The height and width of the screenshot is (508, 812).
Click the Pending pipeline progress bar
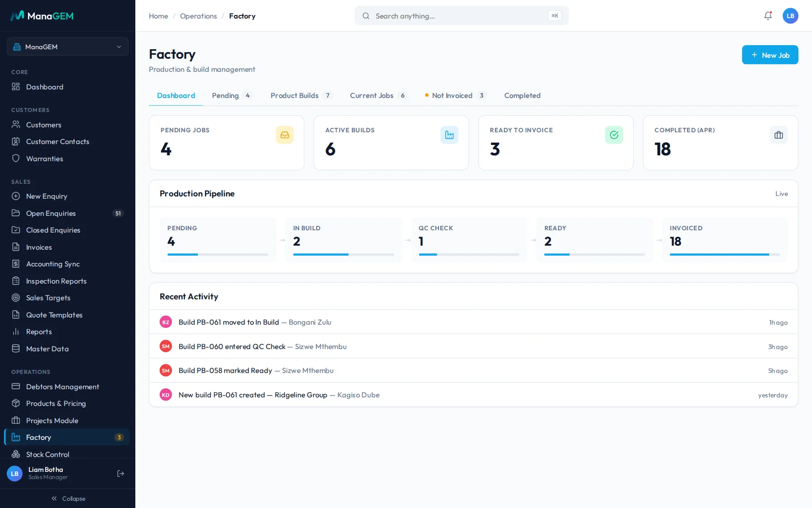(218, 255)
